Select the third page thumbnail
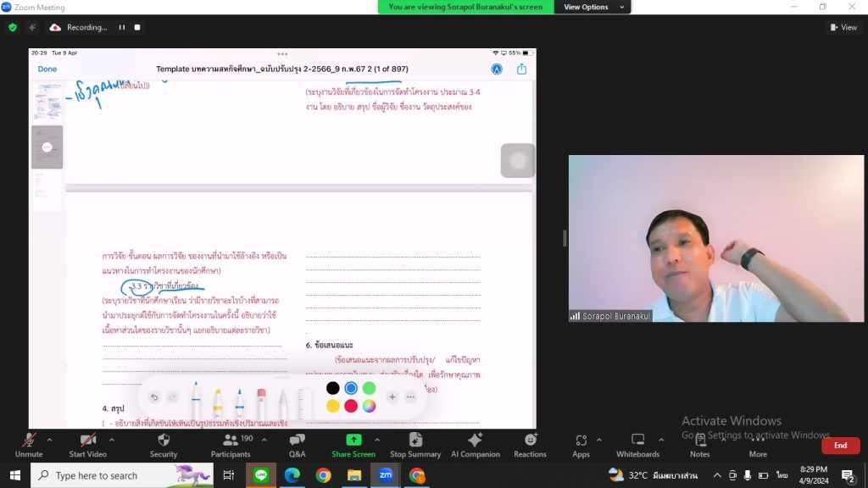This screenshot has width=868, height=488. 47,191
